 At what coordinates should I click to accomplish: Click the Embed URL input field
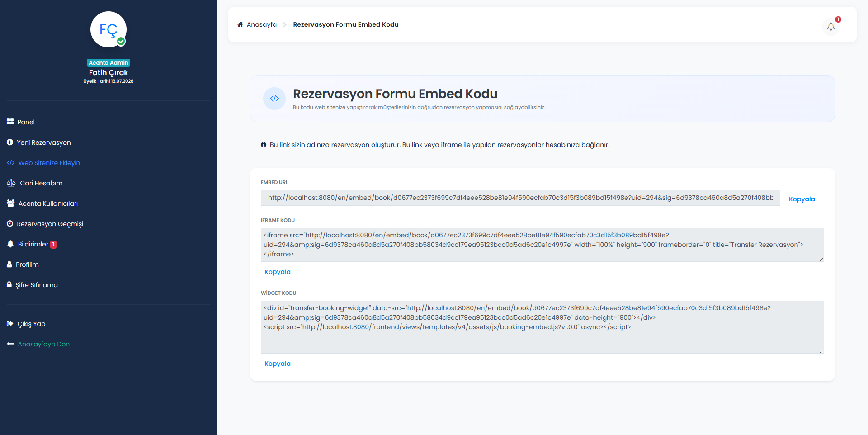pyautogui.click(x=520, y=198)
